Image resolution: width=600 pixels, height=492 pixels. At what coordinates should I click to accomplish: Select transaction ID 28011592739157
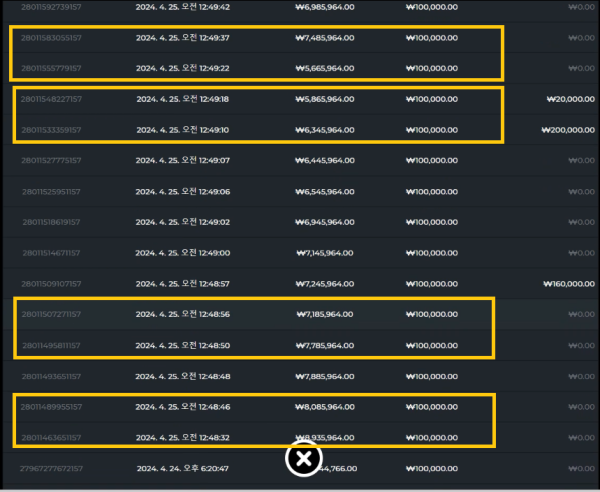pos(51,7)
